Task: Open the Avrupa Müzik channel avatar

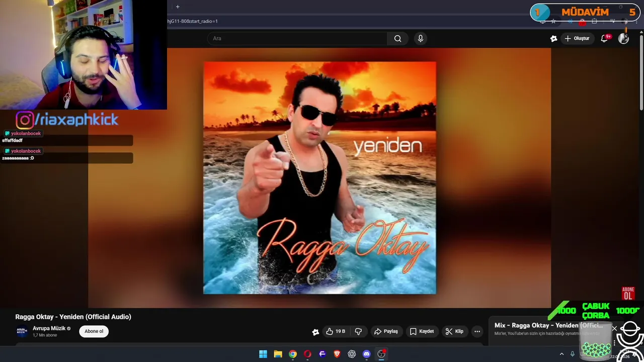Action: coord(22,331)
